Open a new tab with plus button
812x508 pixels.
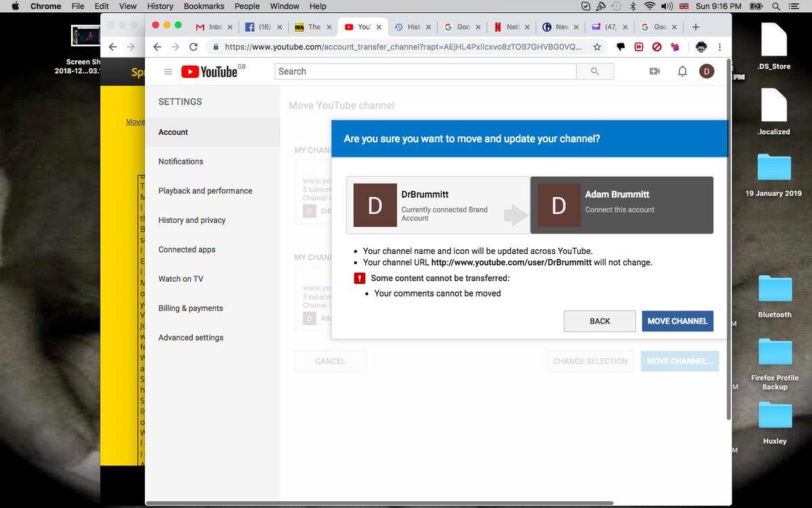[x=696, y=27]
